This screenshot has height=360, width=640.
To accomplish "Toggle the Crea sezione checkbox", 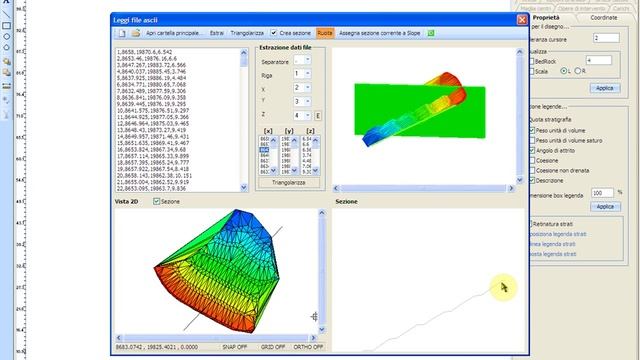I will click(x=274, y=33).
